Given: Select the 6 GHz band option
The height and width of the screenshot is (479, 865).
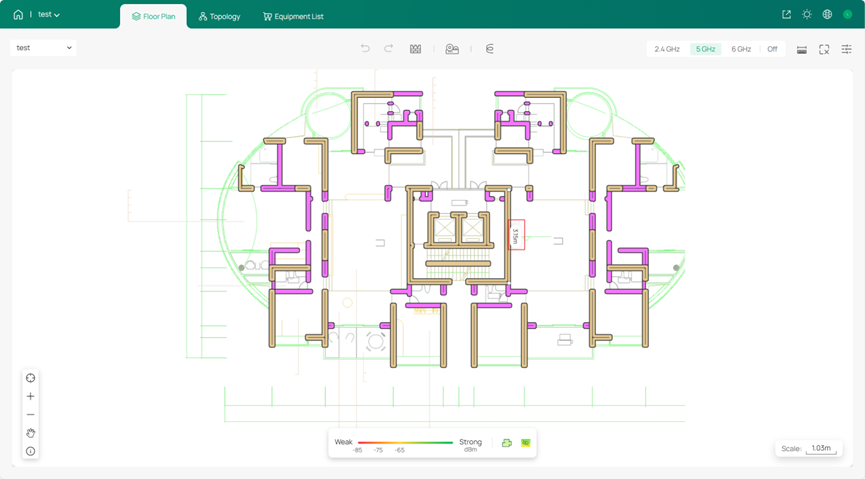Looking at the screenshot, I should click(x=741, y=49).
